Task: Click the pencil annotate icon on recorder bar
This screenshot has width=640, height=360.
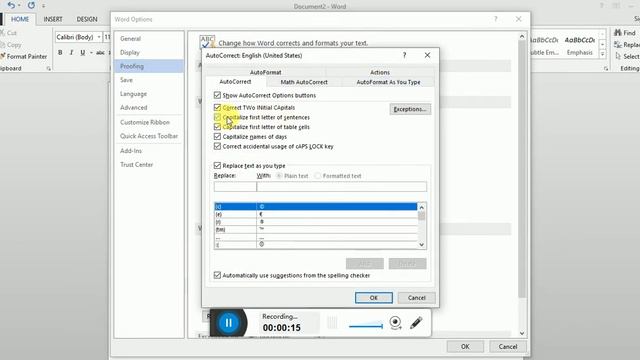Action: point(416,323)
